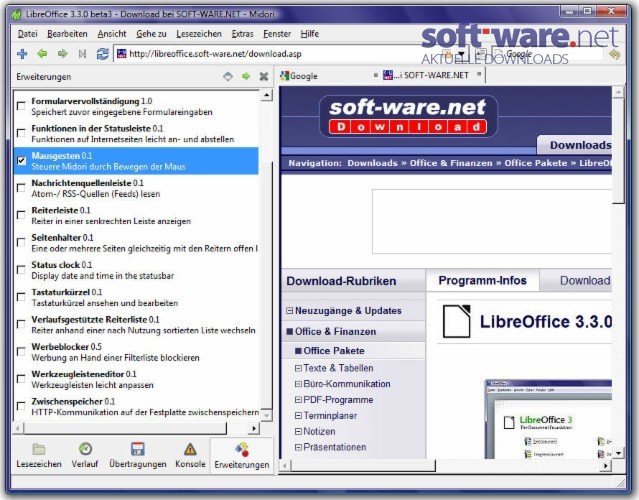Click the skip-forward toolbar icon

[x=82, y=54]
